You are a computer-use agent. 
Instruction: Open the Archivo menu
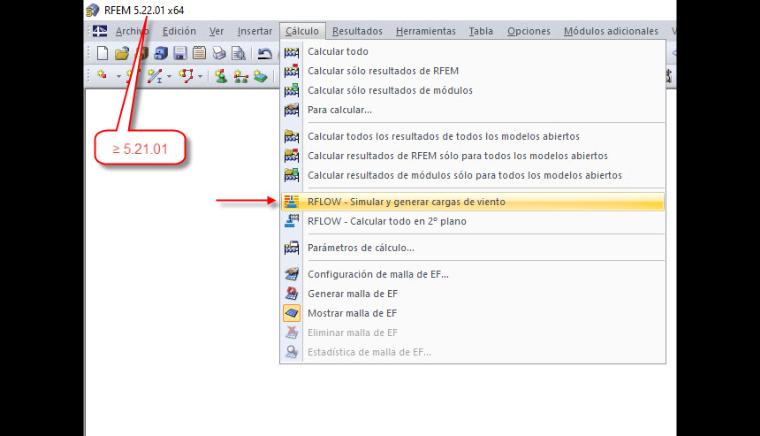tap(132, 31)
